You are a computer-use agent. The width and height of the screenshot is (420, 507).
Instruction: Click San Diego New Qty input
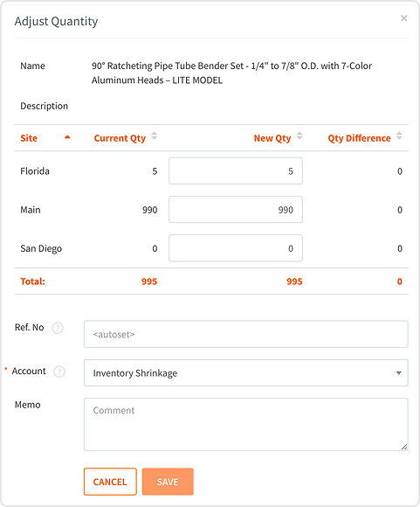(x=236, y=248)
